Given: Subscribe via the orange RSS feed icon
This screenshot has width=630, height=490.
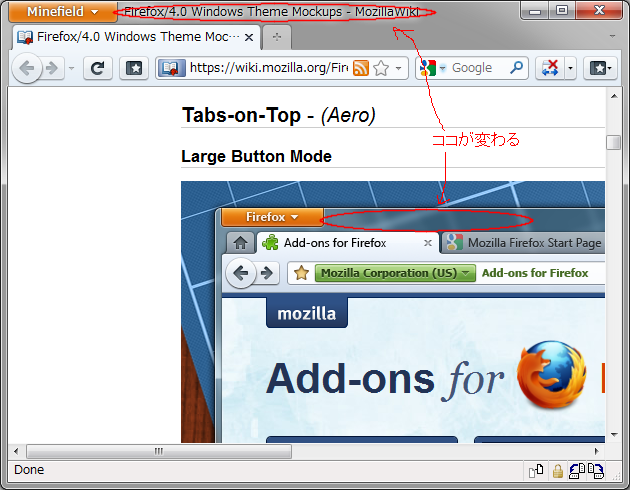Looking at the screenshot, I should pyautogui.click(x=361, y=68).
